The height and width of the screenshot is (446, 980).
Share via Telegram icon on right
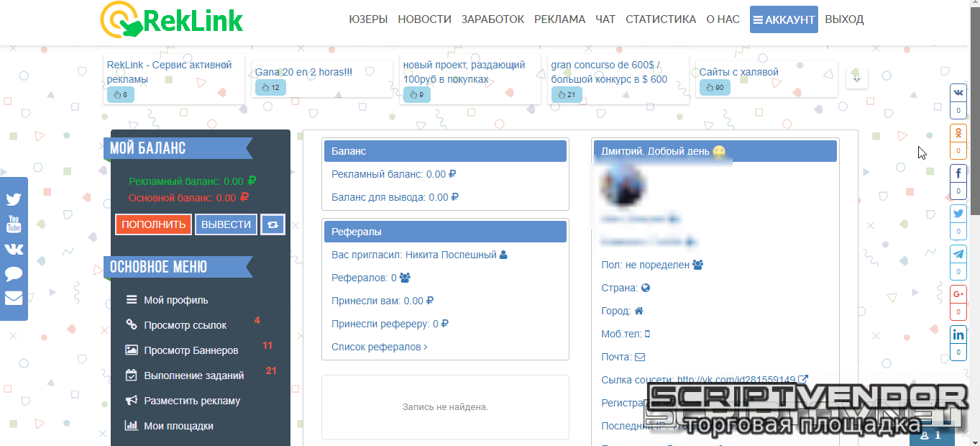(x=958, y=255)
